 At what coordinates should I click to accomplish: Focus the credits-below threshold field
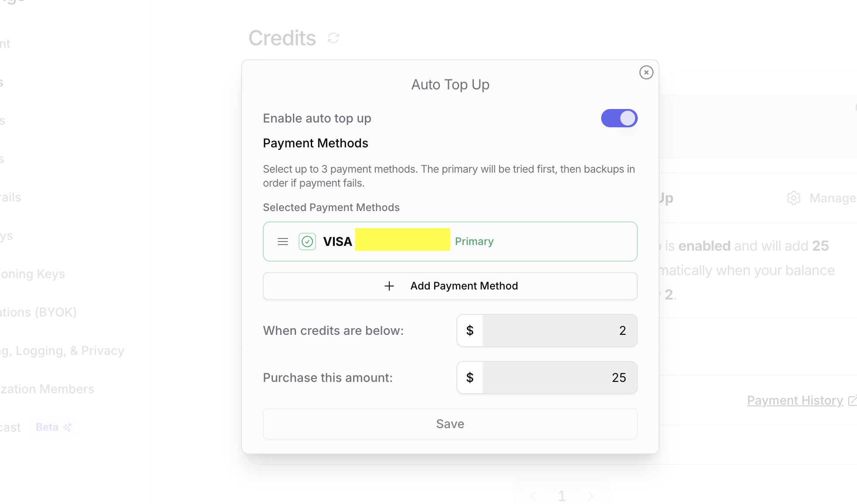point(559,330)
